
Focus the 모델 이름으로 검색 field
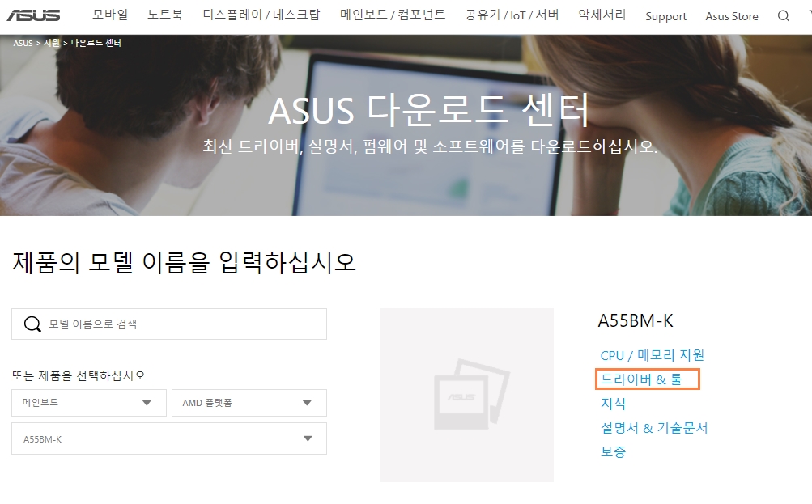pos(169,324)
